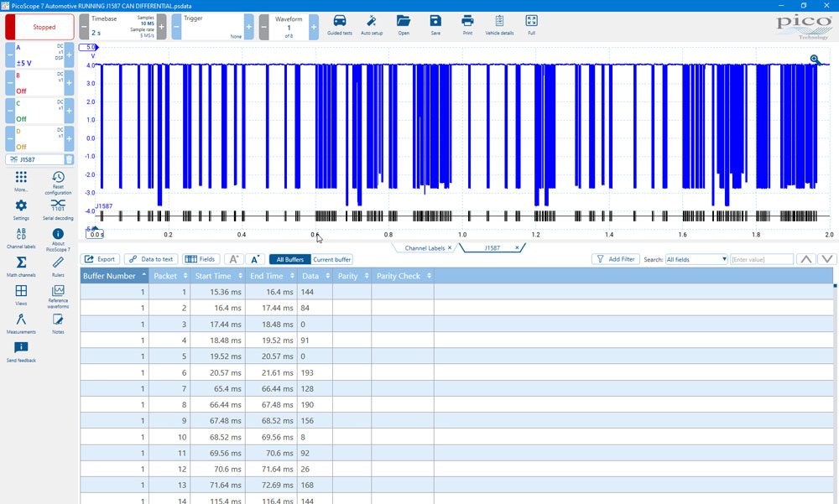Click the red Stopped capture button

[x=40, y=27]
